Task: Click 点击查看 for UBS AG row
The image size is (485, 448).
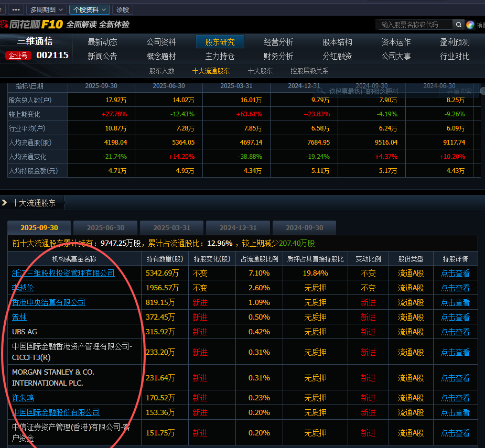Action: click(x=455, y=332)
